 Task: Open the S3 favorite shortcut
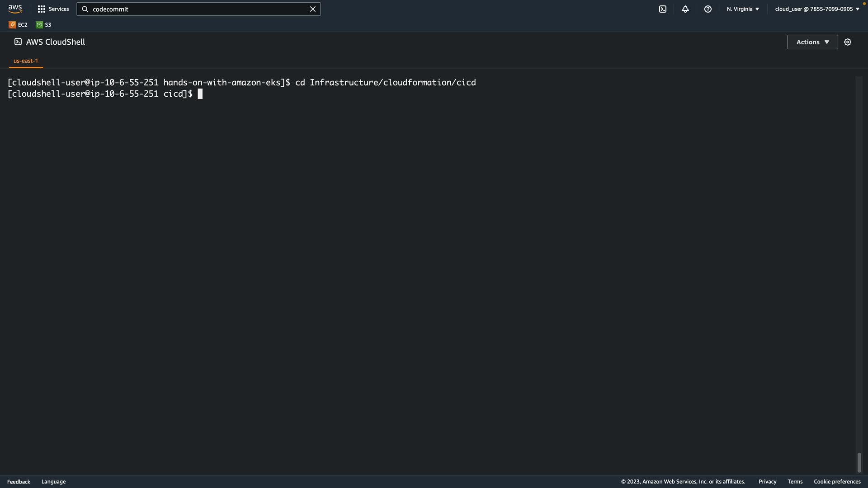[x=44, y=25]
